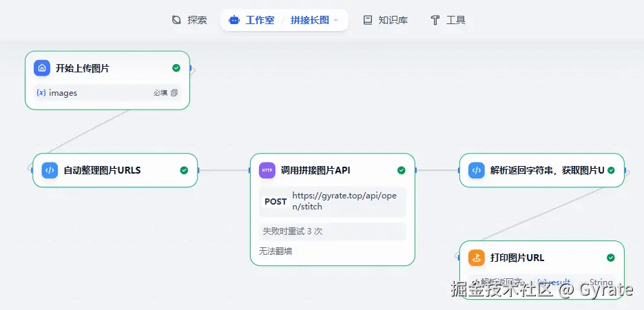This screenshot has width=644, height=310.
Task: Click orange icon of 打印图片URL node
Action: (477, 258)
